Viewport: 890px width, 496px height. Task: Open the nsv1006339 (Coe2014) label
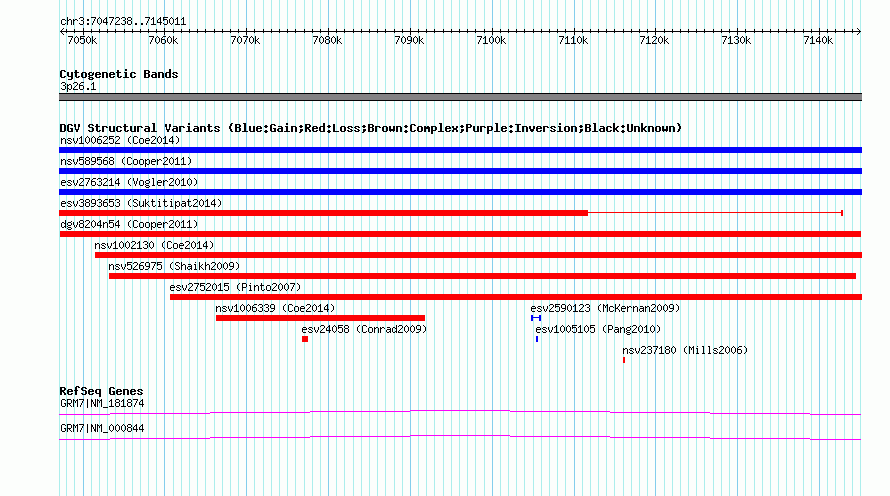pyautogui.click(x=275, y=308)
